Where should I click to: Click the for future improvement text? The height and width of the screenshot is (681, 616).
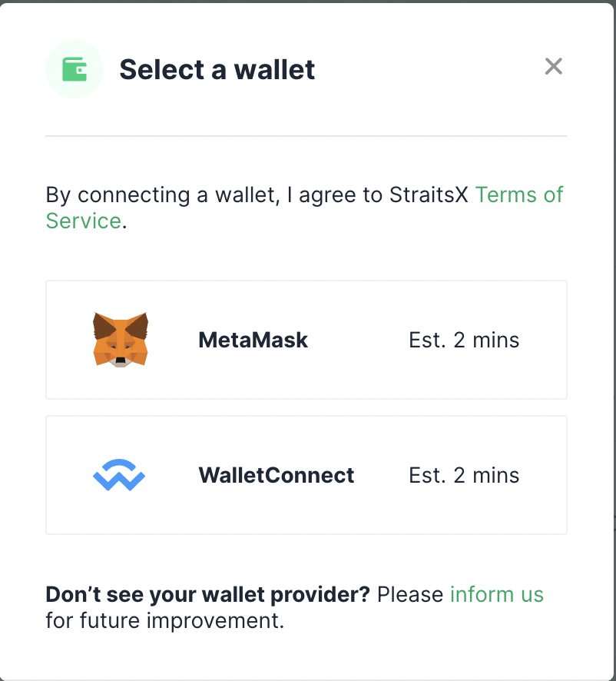pyautogui.click(x=165, y=620)
